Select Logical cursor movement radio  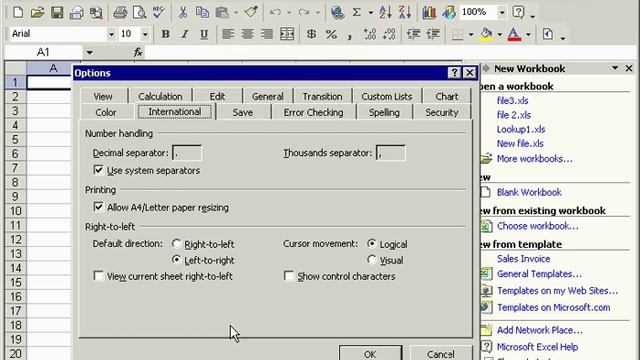tap(371, 244)
